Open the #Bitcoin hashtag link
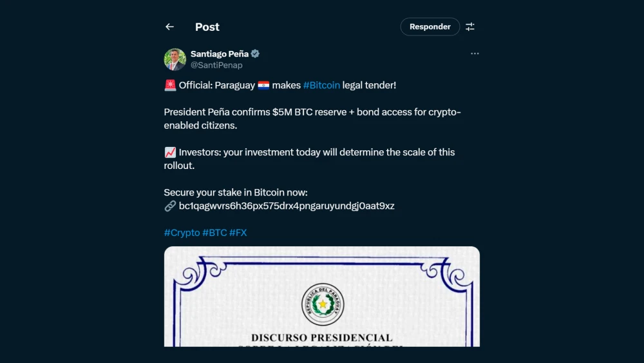Screen dimensions: 644x363 point(321,85)
